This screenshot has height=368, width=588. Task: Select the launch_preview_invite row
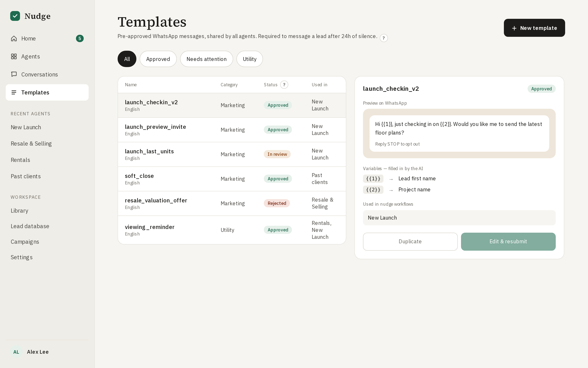coord(232,130)
